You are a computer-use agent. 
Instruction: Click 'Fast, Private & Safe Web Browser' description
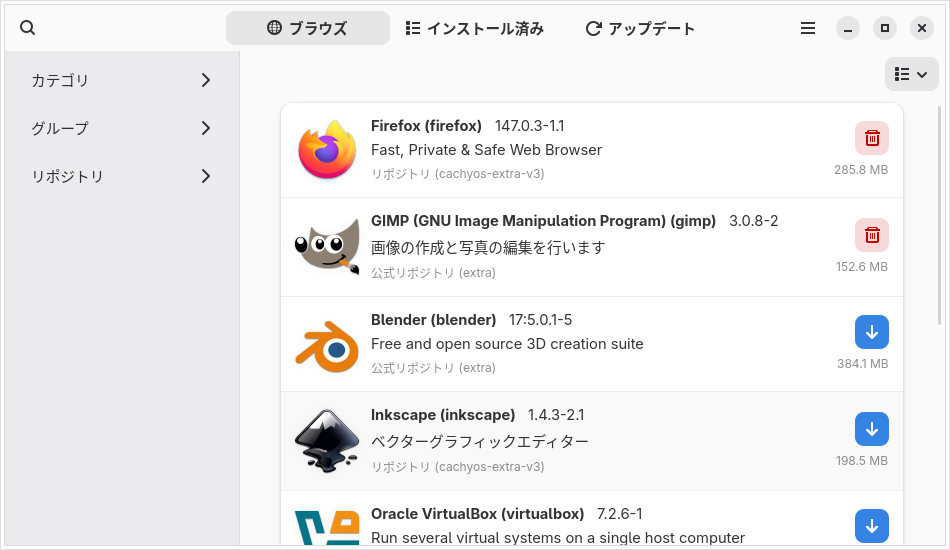pos(486,150)
